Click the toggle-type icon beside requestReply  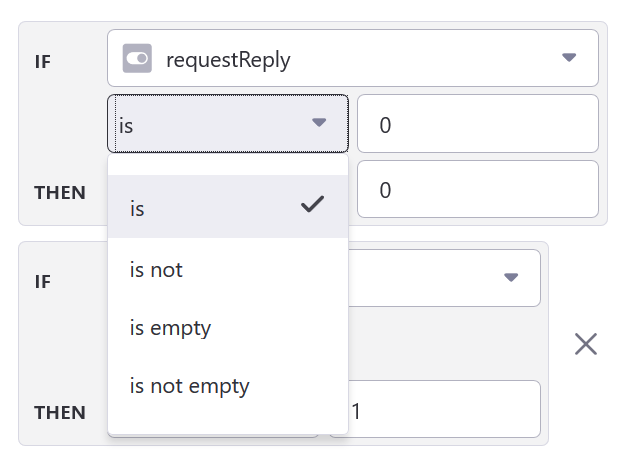137,59
